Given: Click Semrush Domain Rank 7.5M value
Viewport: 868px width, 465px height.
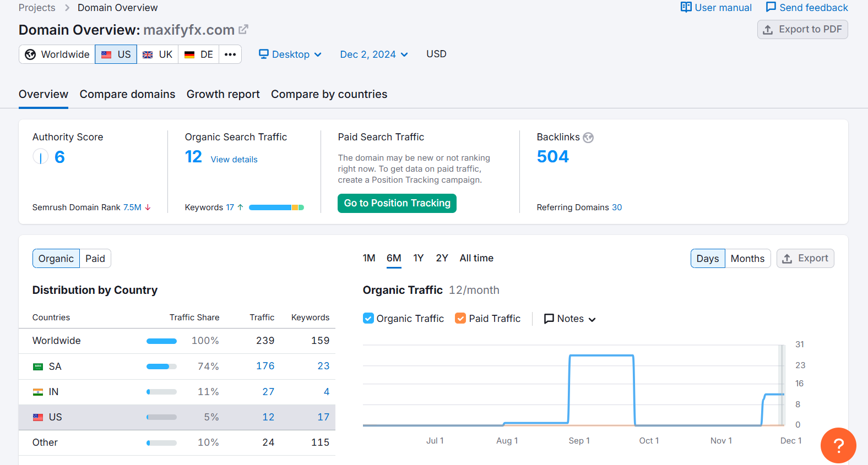Looking at the screenshot, I should [132, 207].
